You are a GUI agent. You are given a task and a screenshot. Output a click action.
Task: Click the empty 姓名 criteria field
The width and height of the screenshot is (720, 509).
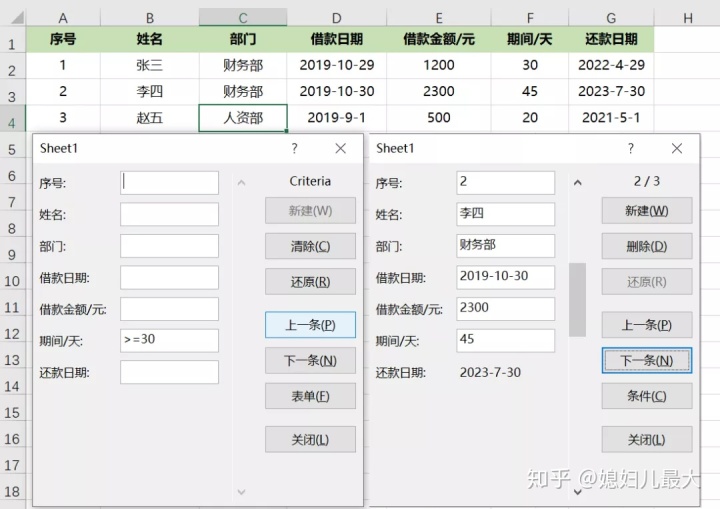pyautogui.click(x=169, y=215)
